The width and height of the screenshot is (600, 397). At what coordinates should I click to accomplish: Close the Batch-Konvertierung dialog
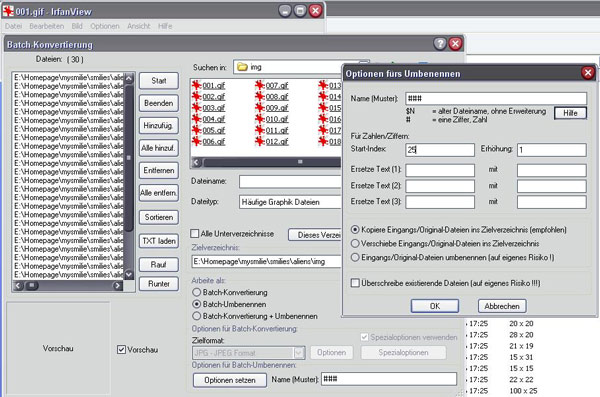pos(455,44)
